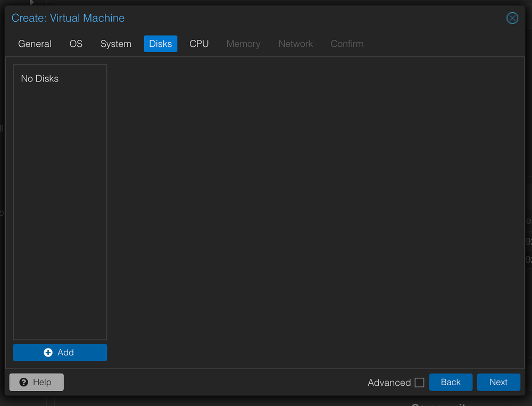Click the Back button
This screenshot has width=532, height=406.
pos(451,382)
